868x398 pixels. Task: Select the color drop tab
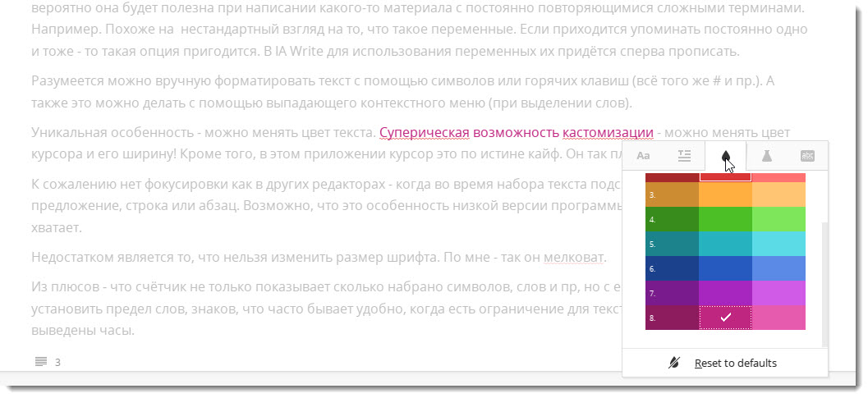point(726,156)
